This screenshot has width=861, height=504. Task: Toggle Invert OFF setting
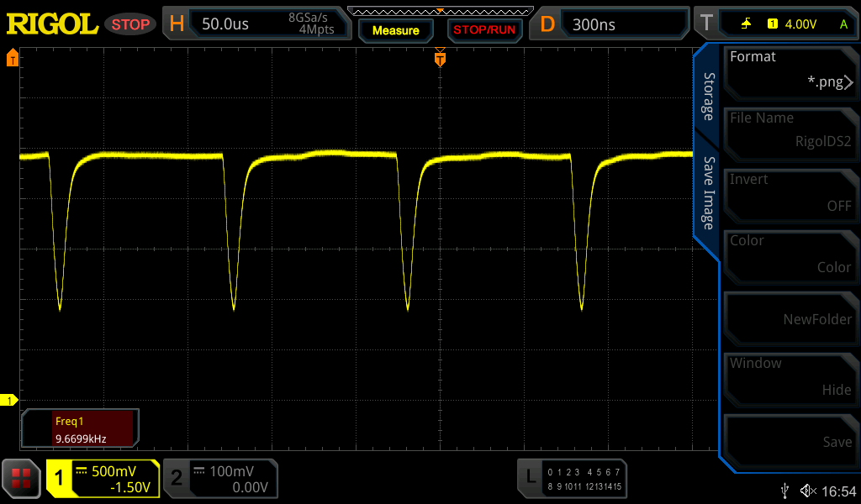[790, 193]
